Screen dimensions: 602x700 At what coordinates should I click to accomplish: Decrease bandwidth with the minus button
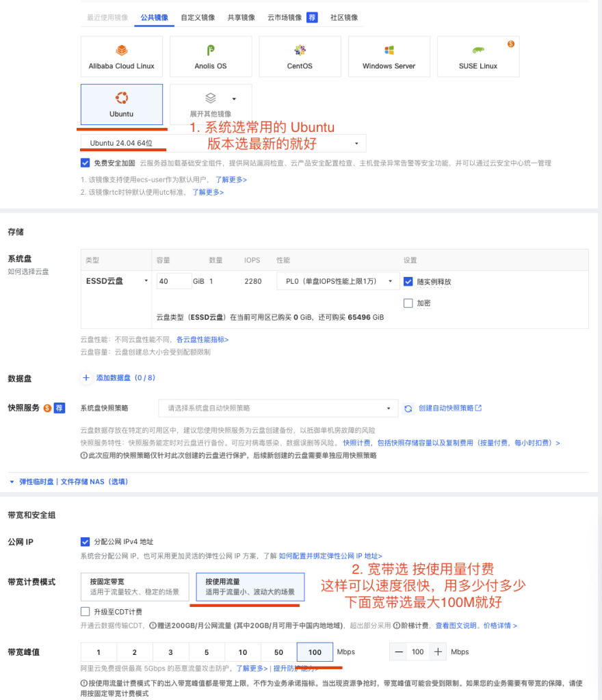399,651
